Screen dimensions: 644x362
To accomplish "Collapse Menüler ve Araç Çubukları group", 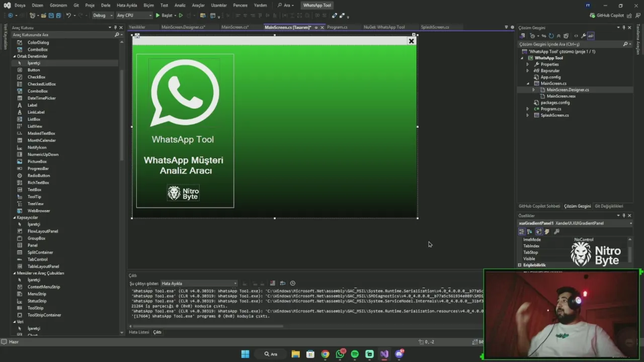I will 15,273.
